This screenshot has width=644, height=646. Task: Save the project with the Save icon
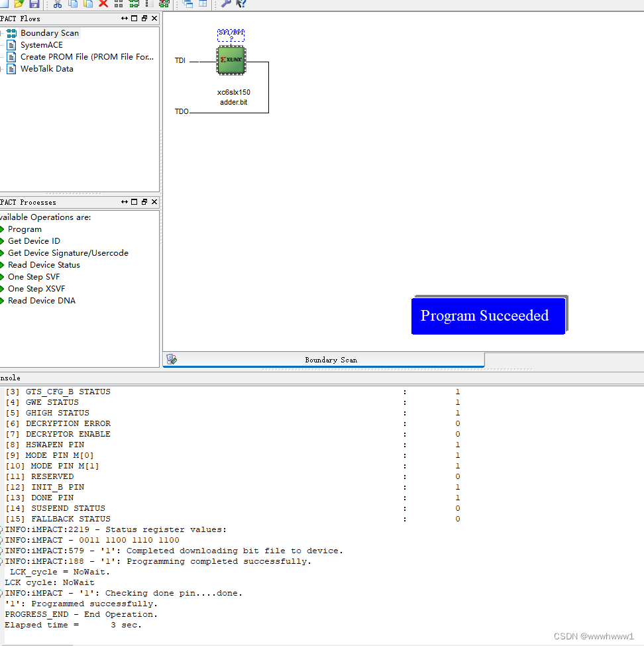click(x=34, y=4)
